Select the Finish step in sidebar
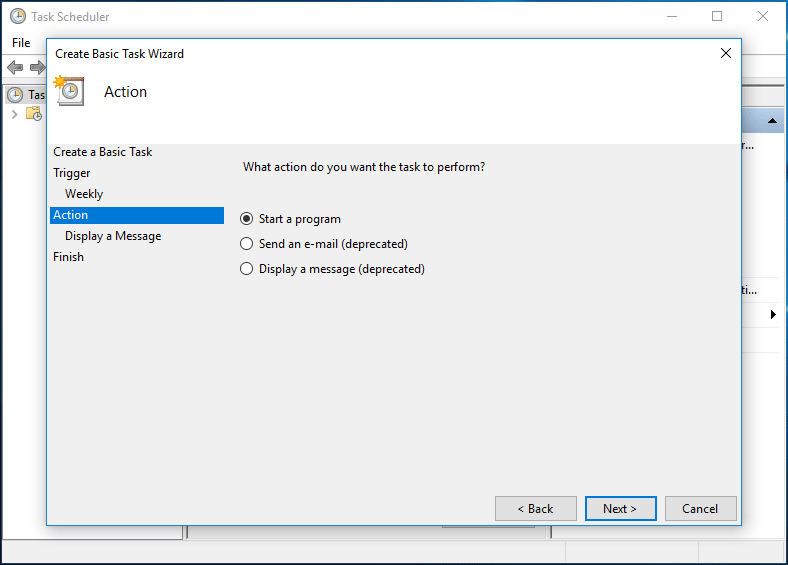Image resolution: width=788 pixels, height=565 pixels. click(68, 257)
